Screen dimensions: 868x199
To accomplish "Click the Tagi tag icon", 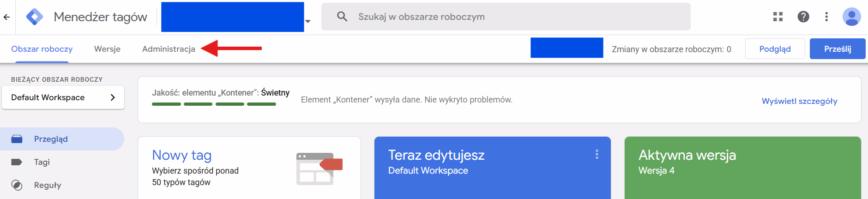I will coord(17,162).
